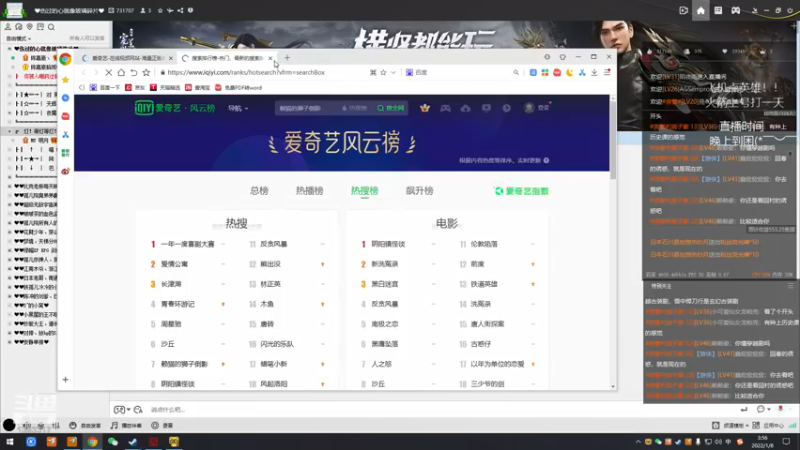
Task: Click the magnifier in the Baidu search box
Action: tap(516, 72)
